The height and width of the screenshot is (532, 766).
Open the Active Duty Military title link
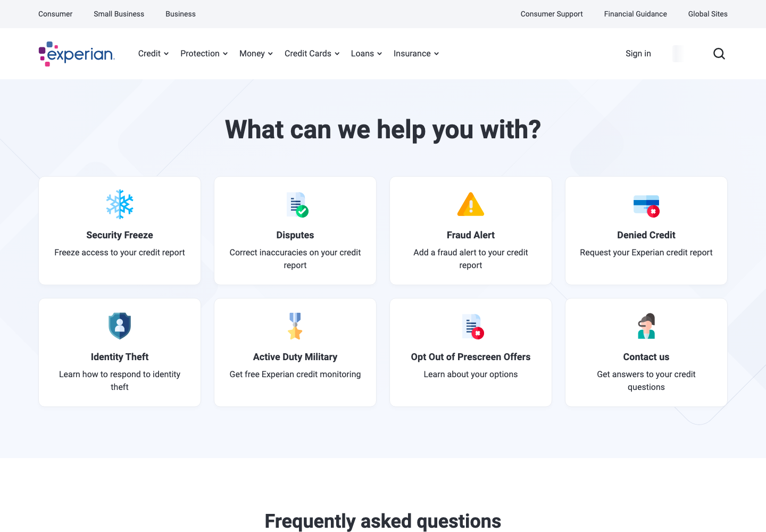295,357
